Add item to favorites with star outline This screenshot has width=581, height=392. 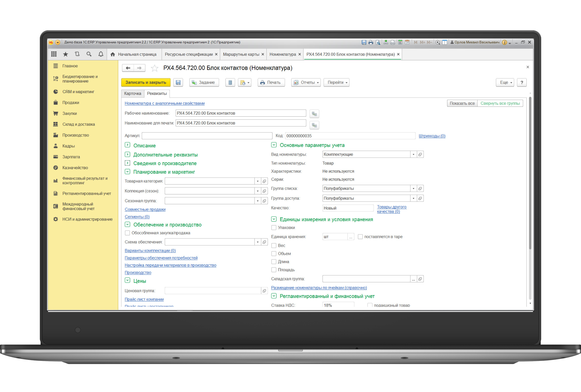pyautogui.click(x=155, y=68)
